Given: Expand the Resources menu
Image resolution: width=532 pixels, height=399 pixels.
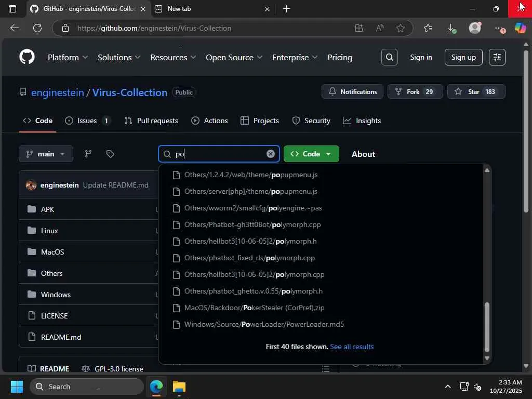Looking at the screenshot, I should (x=173, y=57).
